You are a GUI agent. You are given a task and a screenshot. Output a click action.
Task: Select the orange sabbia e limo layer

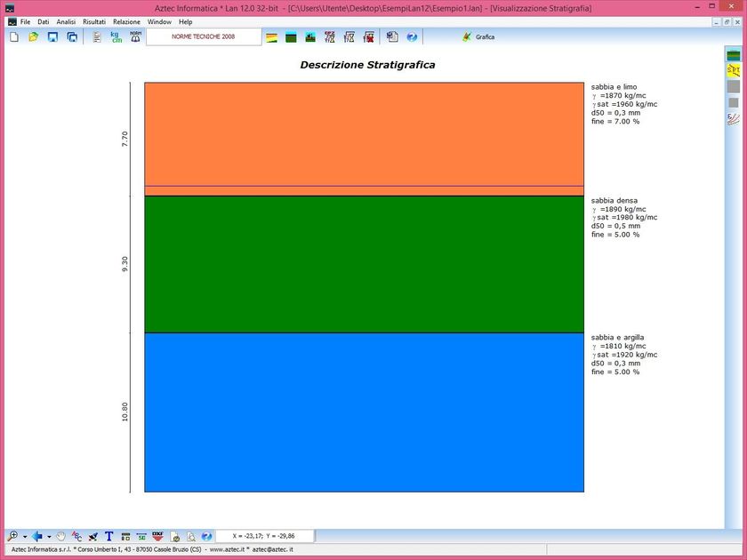(x=364, y=139)
